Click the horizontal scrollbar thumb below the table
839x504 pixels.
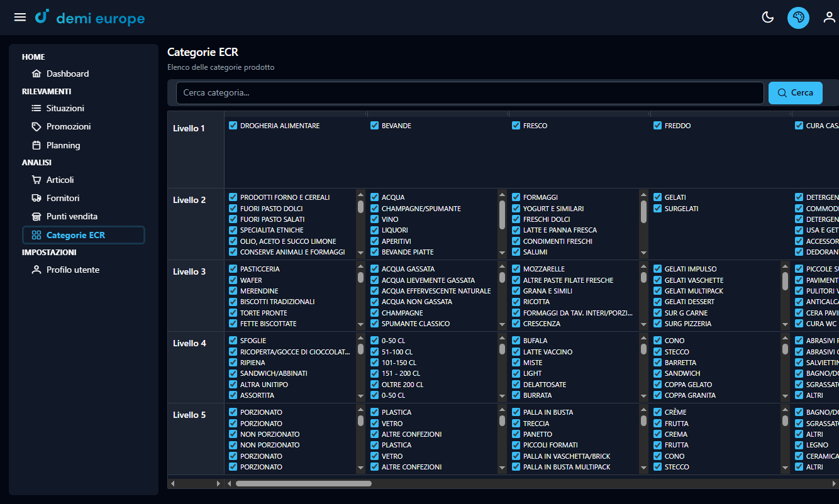304,483
